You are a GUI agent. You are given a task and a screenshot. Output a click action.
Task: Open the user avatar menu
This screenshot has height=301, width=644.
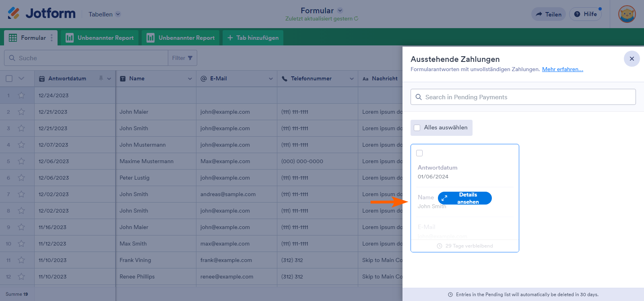click(x=627, y=14)
